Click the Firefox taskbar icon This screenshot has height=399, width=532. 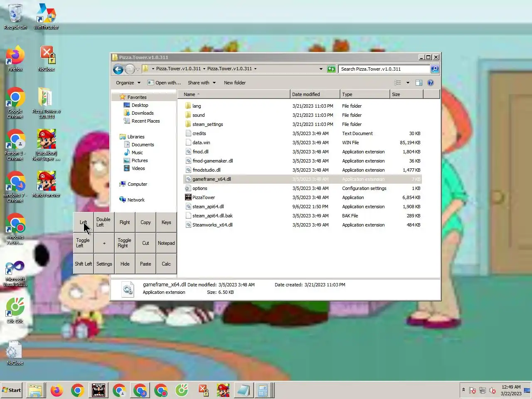click(x=57, y=391)
